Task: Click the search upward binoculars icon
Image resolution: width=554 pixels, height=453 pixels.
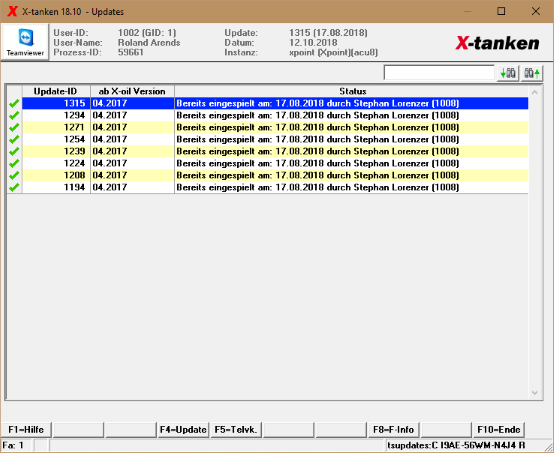Action: [532, 73]
